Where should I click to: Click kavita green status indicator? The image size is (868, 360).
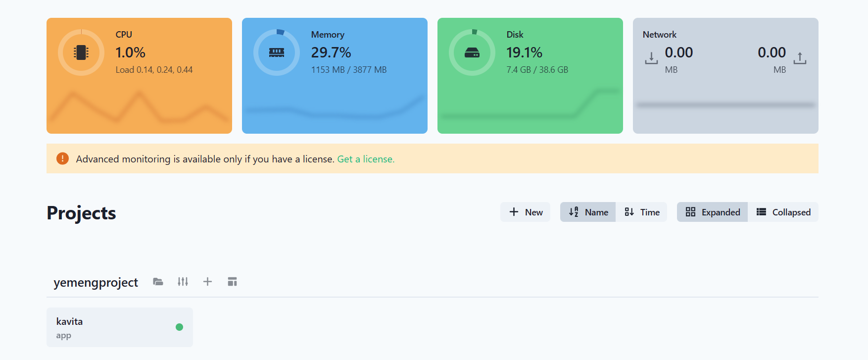(x=179, y=327)
